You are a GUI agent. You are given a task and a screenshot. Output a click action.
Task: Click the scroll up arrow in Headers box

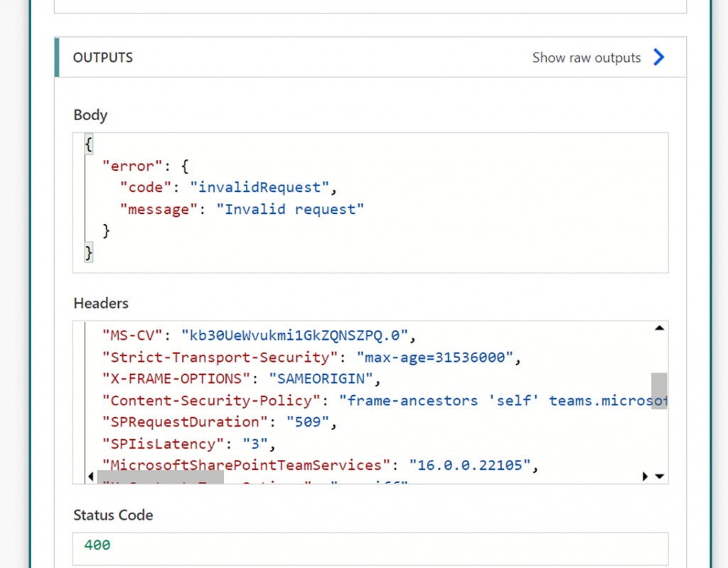(658, 328)
